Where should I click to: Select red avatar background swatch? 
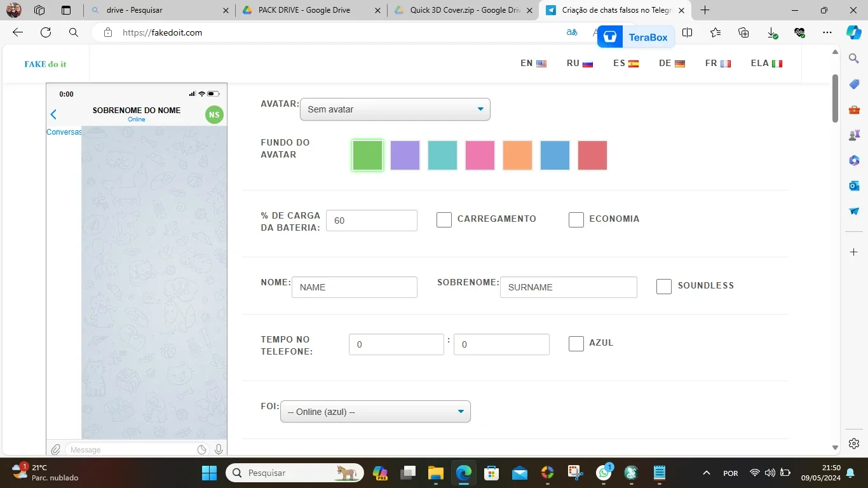coord(593,156)
